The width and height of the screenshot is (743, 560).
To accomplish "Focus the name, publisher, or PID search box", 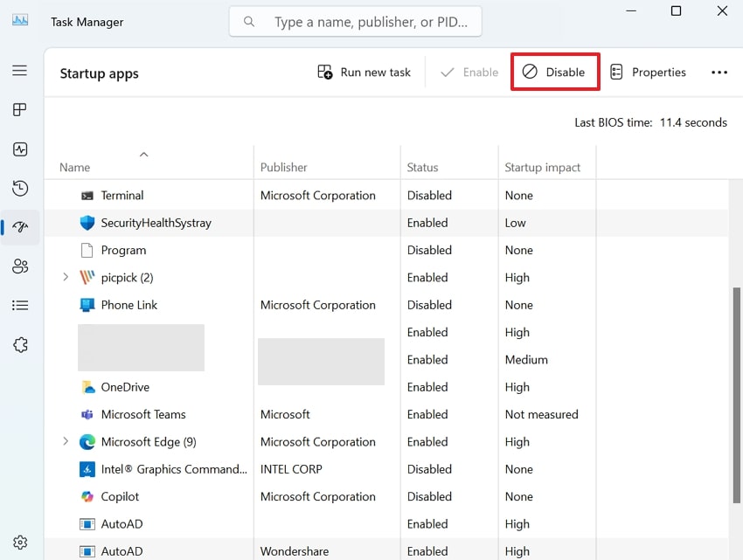I will coord(356,21).
